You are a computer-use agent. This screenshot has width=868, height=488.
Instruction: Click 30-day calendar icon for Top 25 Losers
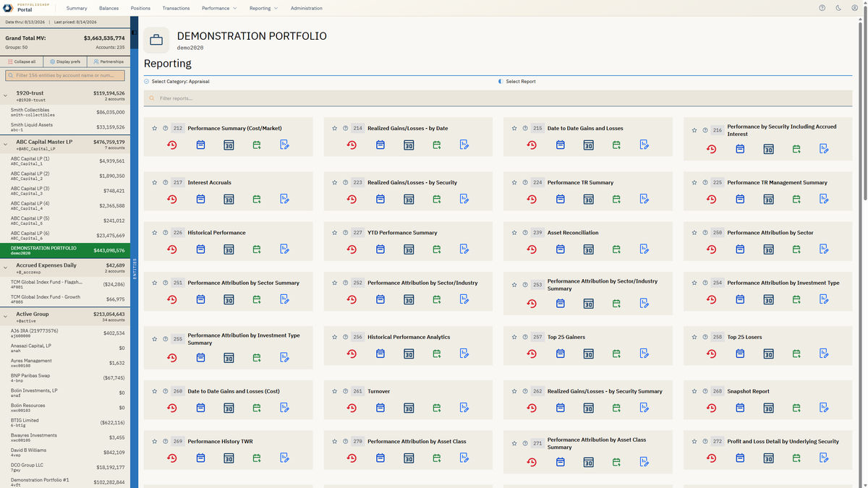768,354
